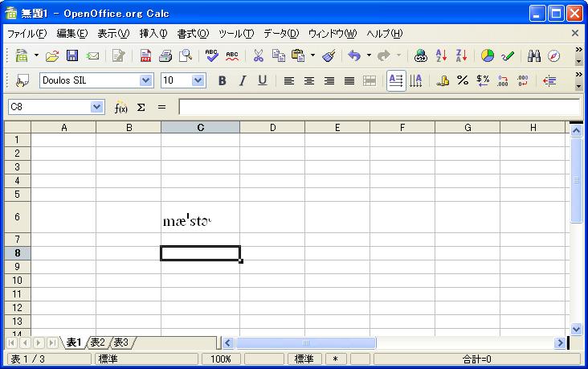The image size is (588, 369).
Task: Show more Formatting toolbar buttons chevron
Action: (x=579, y=74)
